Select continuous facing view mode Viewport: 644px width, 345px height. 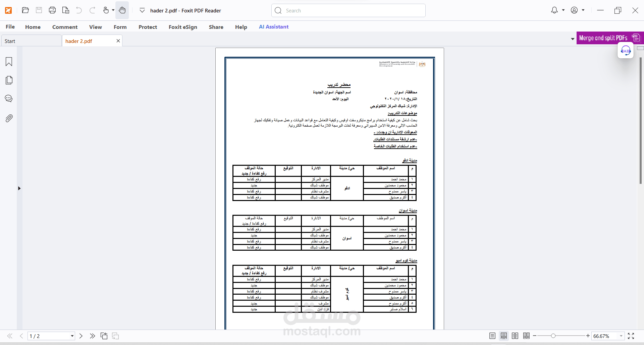pos(527,336)
